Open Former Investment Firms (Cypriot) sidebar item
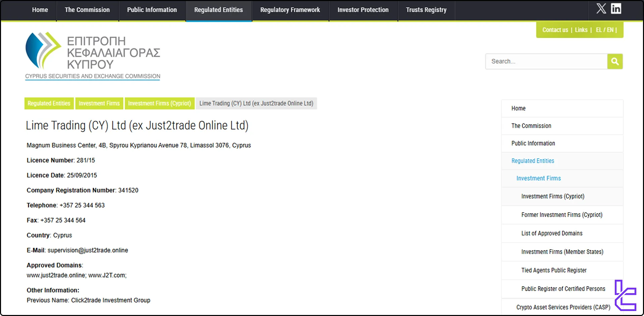Screen dimensions: 644x316 pyautogui.click(x=562, y=215)
